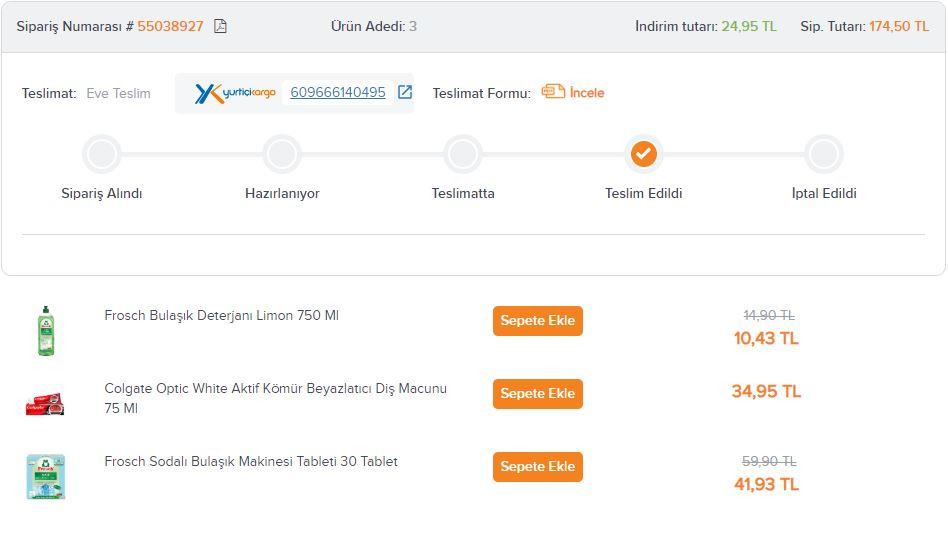Viewport: 948px width, 537px height.
Task: Click the 41,93 TL discounted price
Action: click(x=766, y=484)
